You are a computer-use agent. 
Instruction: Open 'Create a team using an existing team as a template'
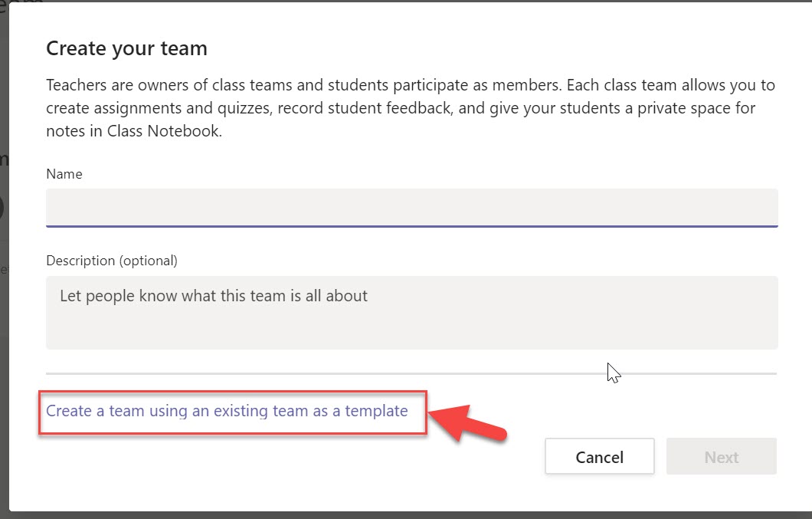click(227, 411)
